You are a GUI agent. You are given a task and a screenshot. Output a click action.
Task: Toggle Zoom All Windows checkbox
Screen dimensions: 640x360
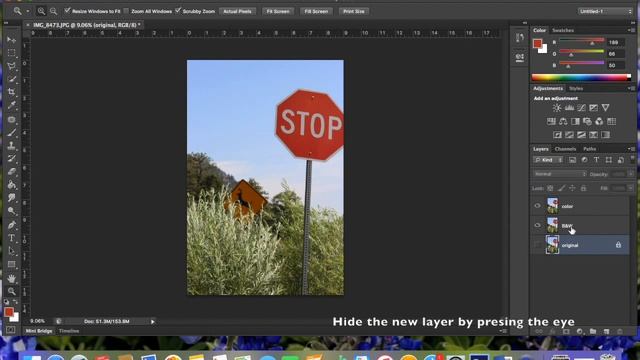click(x=126, y=11)
